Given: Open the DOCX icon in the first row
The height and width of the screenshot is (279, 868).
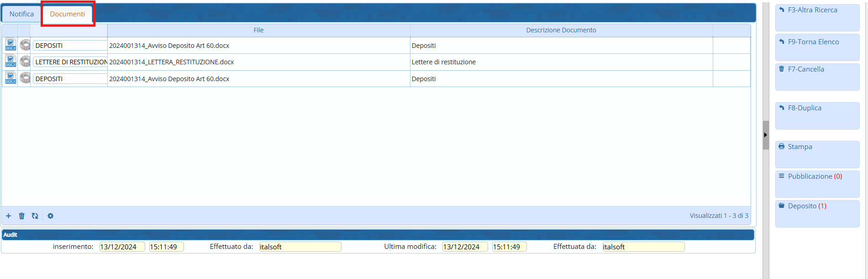Looking at the screenshot, I should pyautogui.click(x=10, y=45).
